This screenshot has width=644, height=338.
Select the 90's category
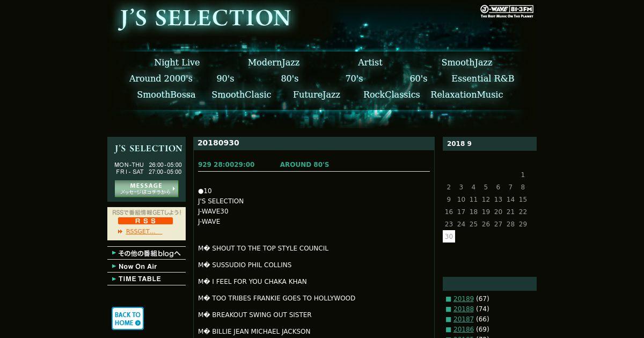[225, 78]
